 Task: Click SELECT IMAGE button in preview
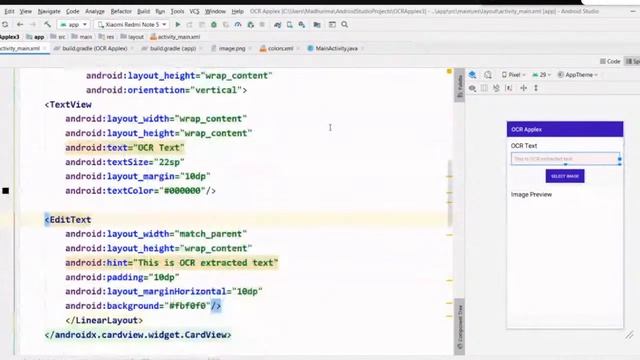[x=565, y=176]
